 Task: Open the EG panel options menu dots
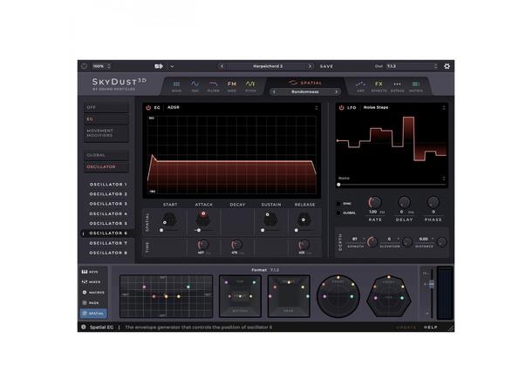317,108
